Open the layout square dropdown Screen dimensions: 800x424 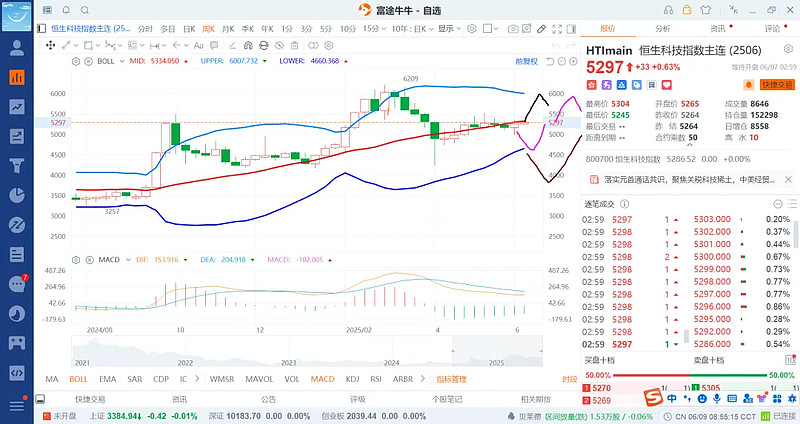[490, 29]
